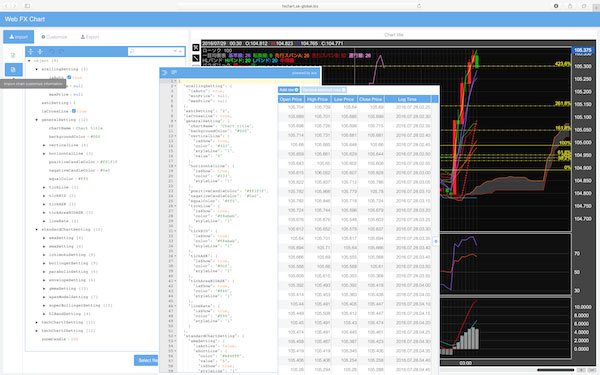This screenshot has height=375, width=600.
Task: Click the Log Time column header
Action: 408,99
